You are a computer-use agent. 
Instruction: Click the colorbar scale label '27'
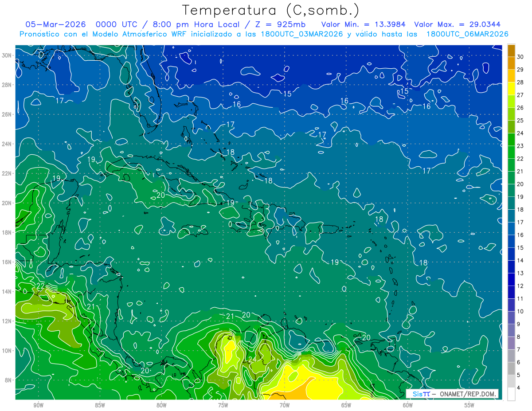(520, 95)
